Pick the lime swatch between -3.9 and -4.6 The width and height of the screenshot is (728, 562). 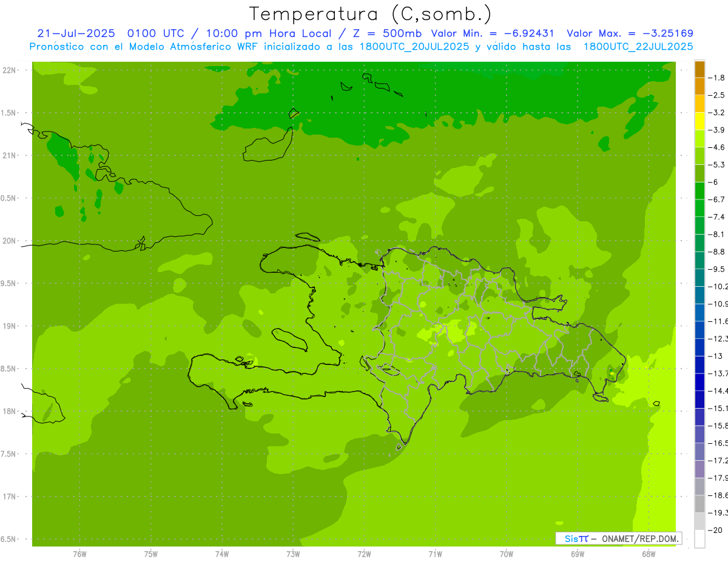click(699, 138)
